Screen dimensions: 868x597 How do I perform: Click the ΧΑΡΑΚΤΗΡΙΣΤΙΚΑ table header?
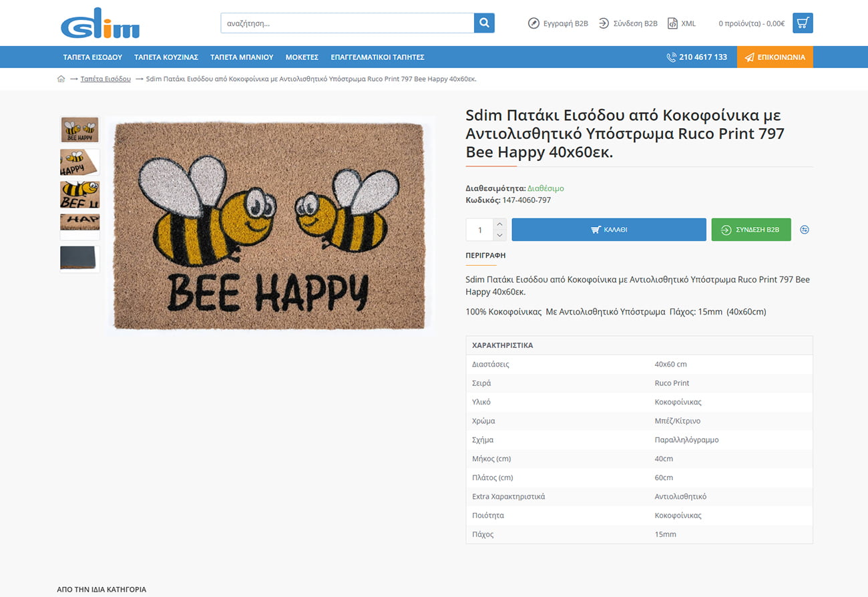(639, 345)
